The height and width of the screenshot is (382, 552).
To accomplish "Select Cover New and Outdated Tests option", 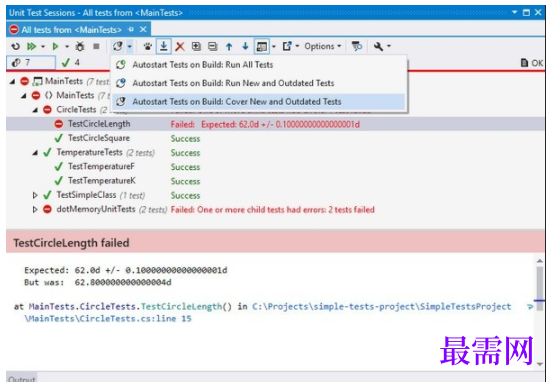I will click(259, 101).
